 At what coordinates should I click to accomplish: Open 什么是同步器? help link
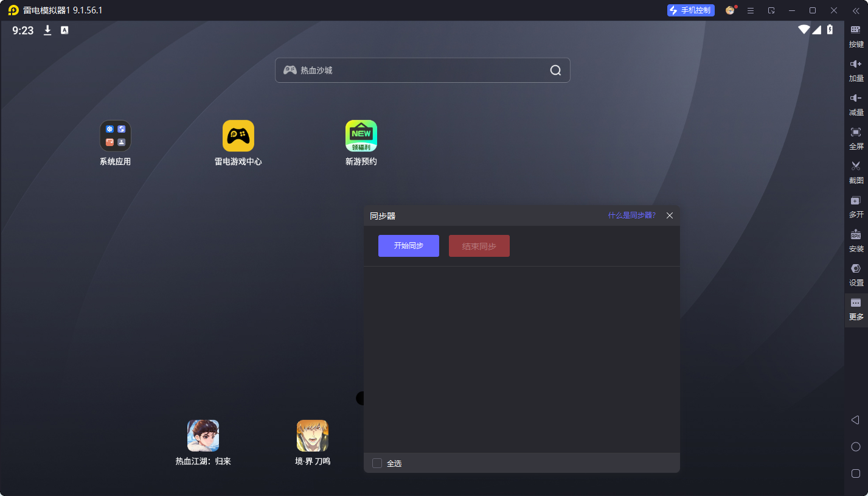(x=632, y=215)
